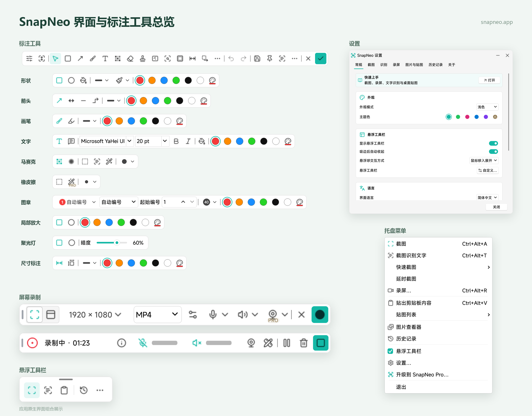Switch to the 历史记录 settings tab
The height and width of the screenshot is (416, 532).
click(435, 65)
